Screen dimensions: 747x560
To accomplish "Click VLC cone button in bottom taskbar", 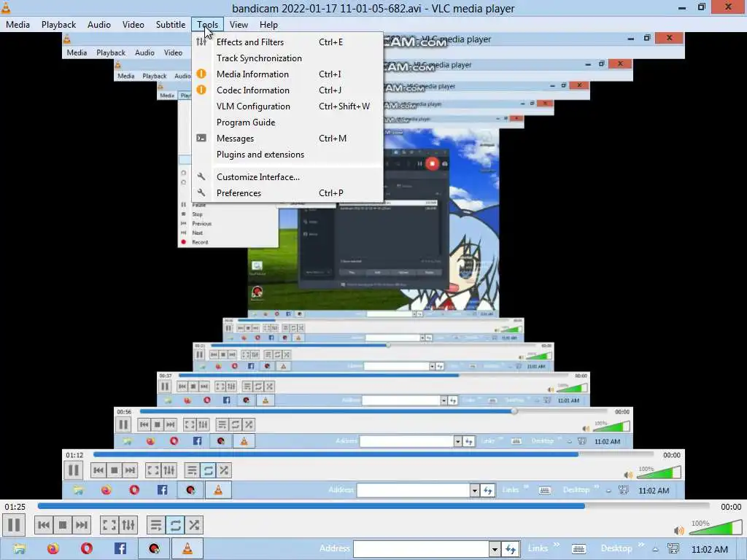I will (187, 548).
